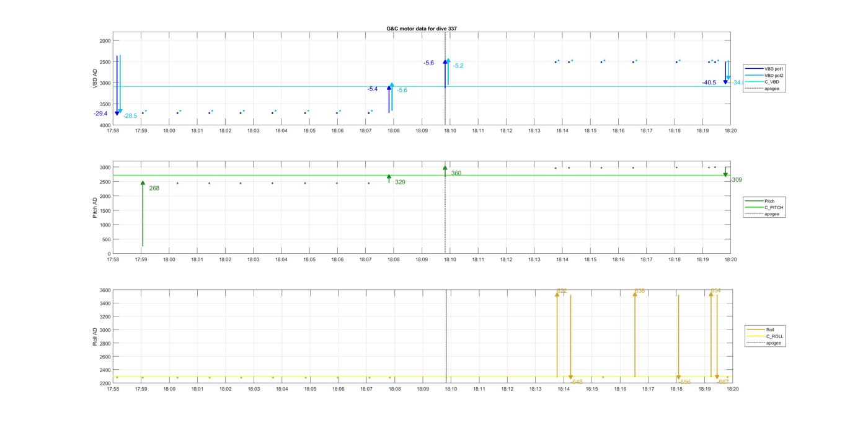Click the '18:10' time tick under the VBD plot
The image size is (868, 430).
tap(450, 131)
